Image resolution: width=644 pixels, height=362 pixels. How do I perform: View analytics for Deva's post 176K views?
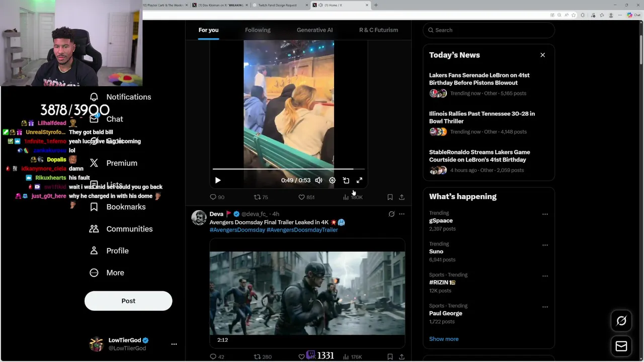pyautogui.click(x=353, y=356)
